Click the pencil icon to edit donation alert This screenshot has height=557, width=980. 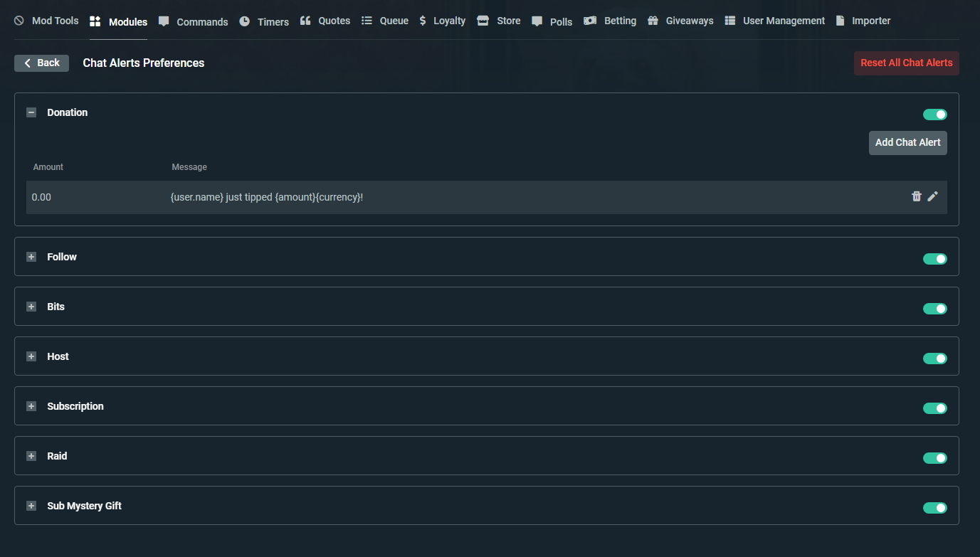[x=932, y=196]
